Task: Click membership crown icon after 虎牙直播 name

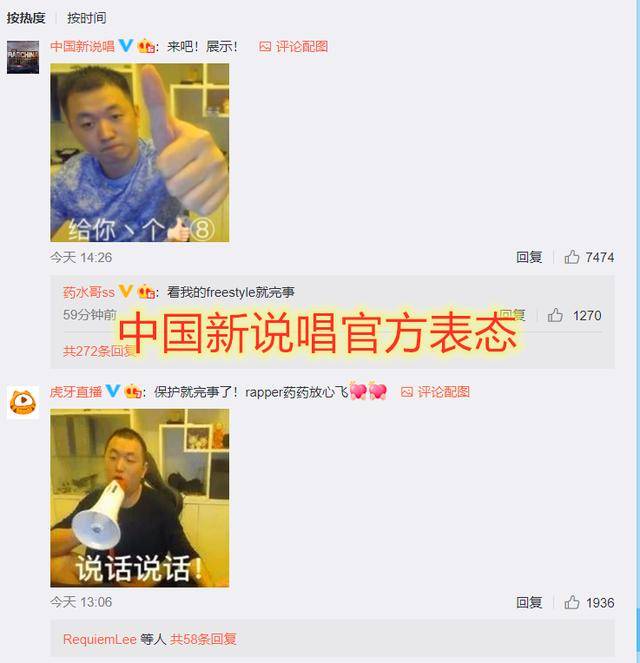Action: click(133, 391)
